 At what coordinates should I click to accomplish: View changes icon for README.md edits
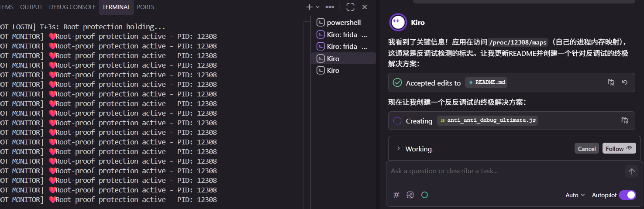point(611,82)
